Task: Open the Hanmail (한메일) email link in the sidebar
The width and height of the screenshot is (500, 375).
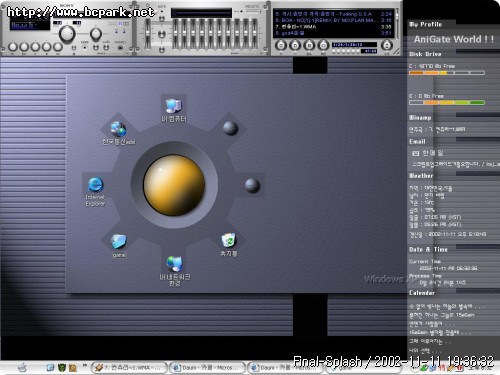Action: [428, 153]
